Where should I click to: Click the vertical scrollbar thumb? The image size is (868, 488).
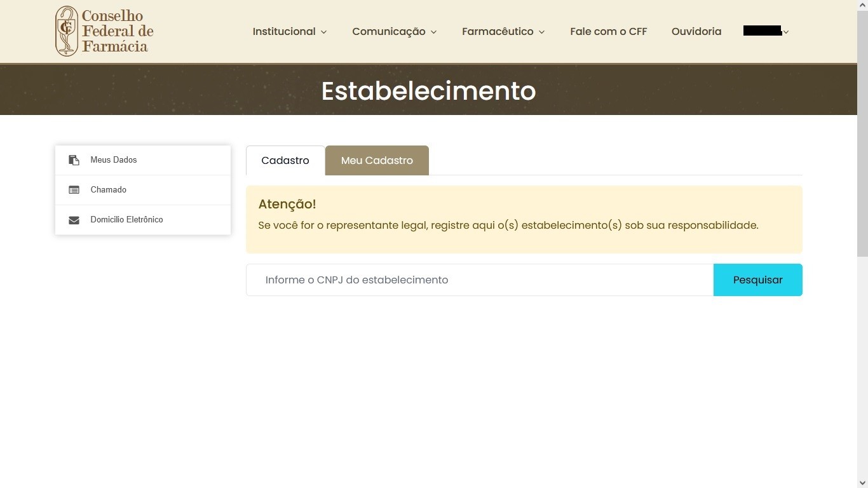[x=862, y=133]
